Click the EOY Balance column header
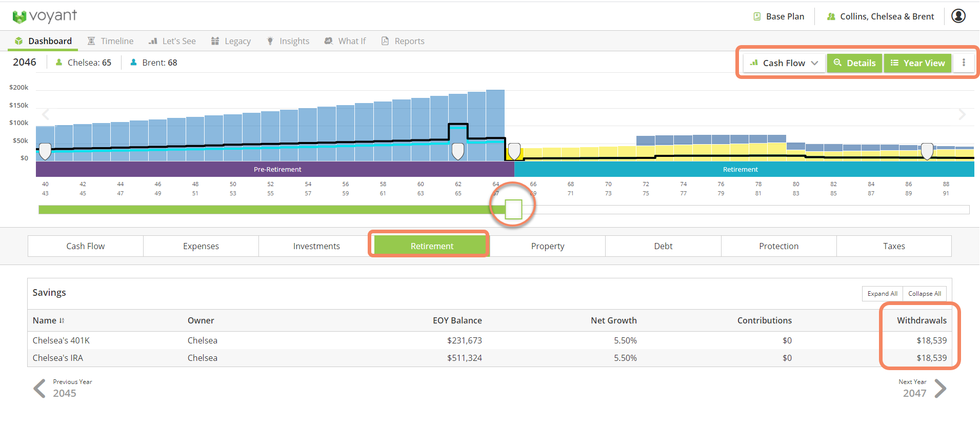Viewport: 980px width, 426px height. [x=457, y=320]
